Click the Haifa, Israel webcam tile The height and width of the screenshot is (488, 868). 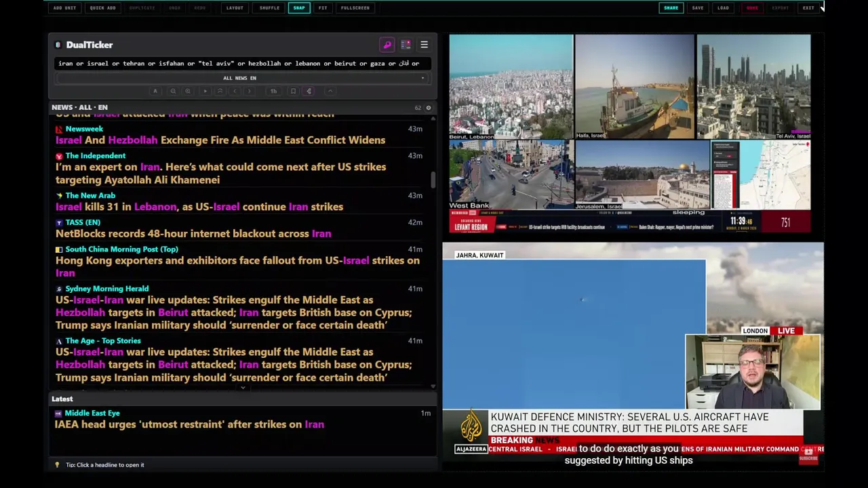coord(635,87)
